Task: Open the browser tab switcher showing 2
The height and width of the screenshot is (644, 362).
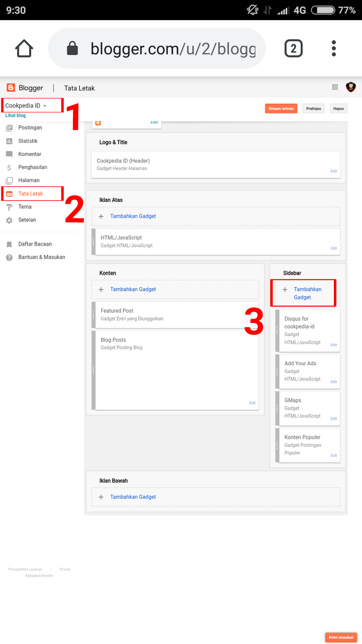Action: pos(294,49)
